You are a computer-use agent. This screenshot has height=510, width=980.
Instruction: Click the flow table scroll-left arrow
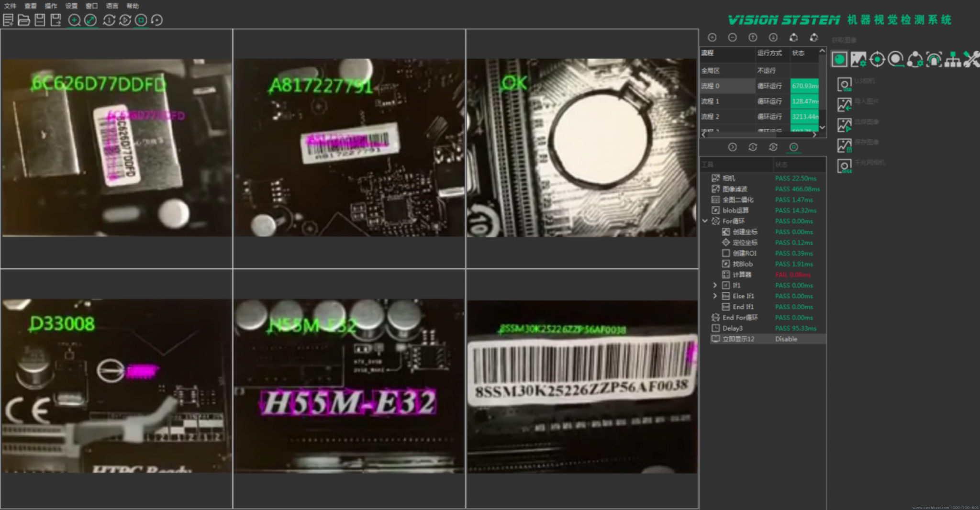point(703,135)
